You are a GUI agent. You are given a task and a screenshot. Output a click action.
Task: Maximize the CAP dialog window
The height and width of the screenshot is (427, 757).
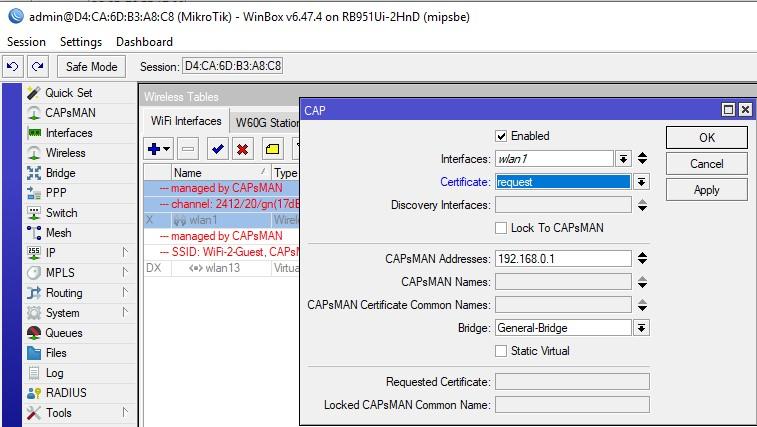[x=728, y=110]
